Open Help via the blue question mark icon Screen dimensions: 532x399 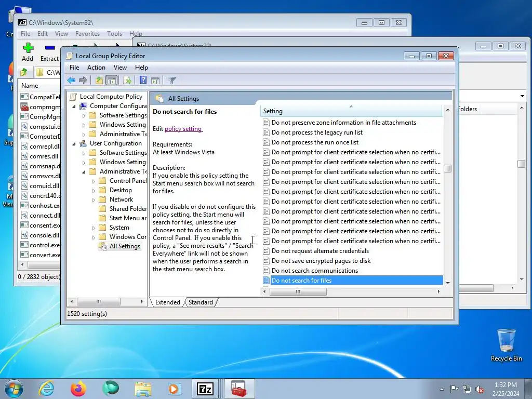(x=143, y=81)
